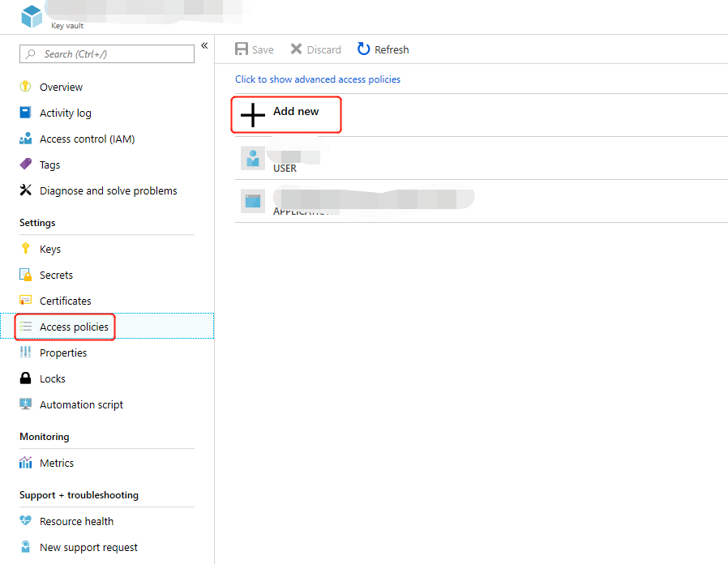Click the Access policies checklist icon
Screen dimensions: 728x564
pyautogui.click(x=25, y=327)
